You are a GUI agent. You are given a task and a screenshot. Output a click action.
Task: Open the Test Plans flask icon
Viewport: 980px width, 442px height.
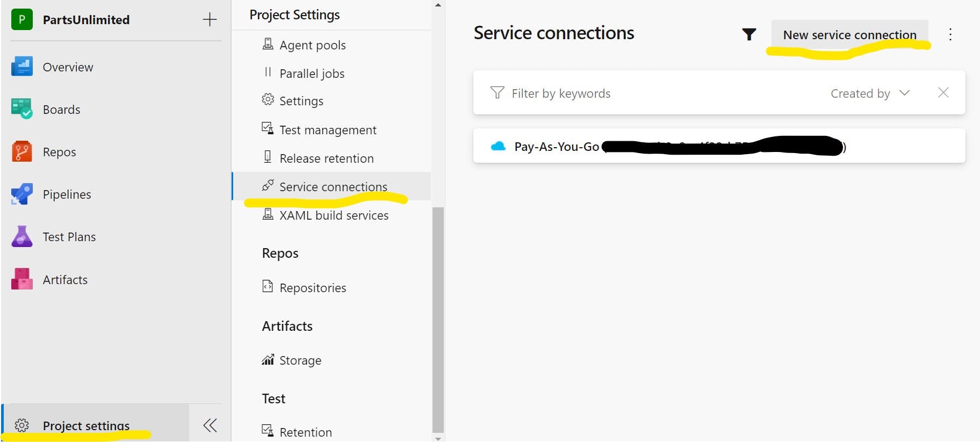click(x=22, y=236)
